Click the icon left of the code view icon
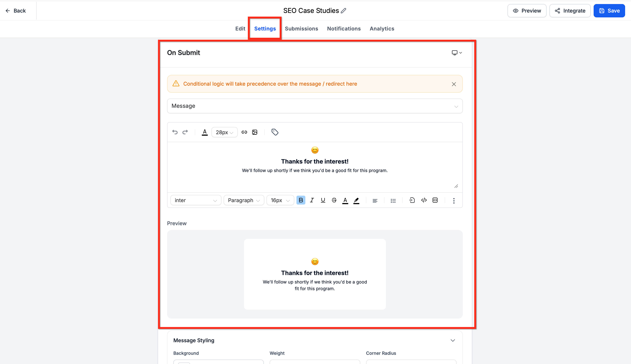 click(x=412, y=200)
